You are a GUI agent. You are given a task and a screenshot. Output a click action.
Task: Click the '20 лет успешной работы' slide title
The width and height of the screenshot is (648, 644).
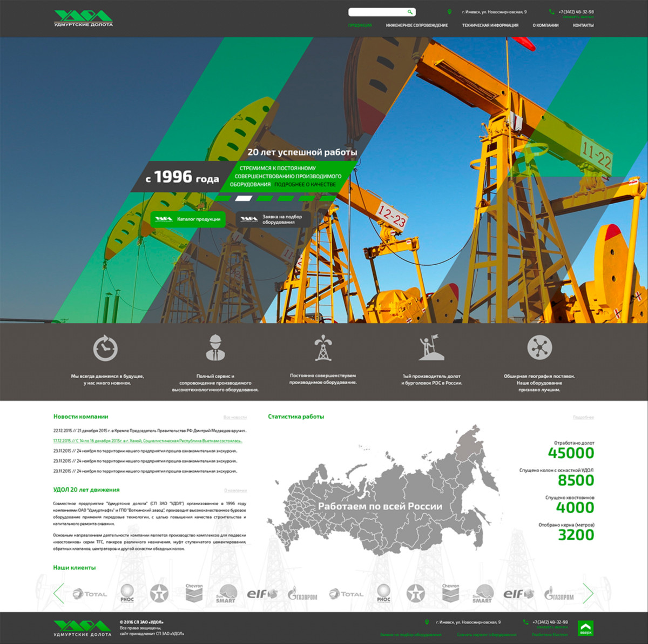pyautogui.click(x=302, y=152)
